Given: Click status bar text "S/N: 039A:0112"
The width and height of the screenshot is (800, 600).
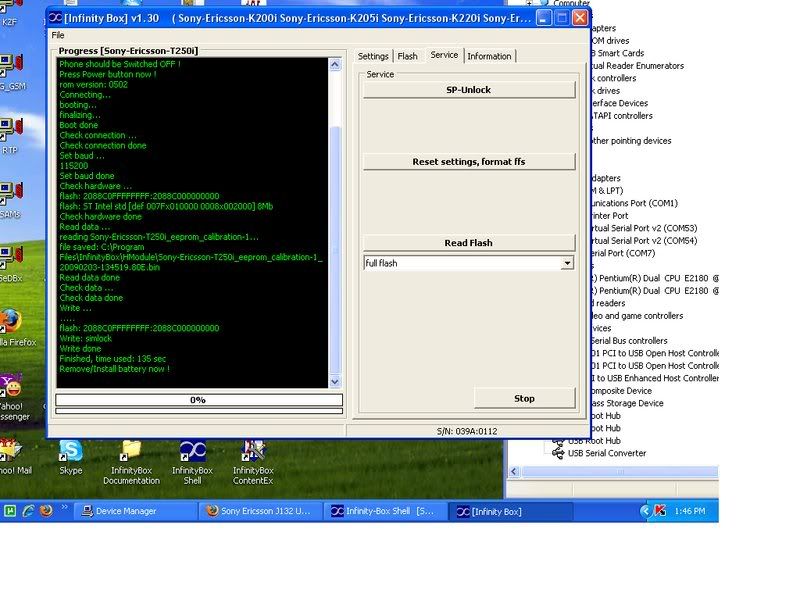Looking at the screenshot, I should point(467,432).
